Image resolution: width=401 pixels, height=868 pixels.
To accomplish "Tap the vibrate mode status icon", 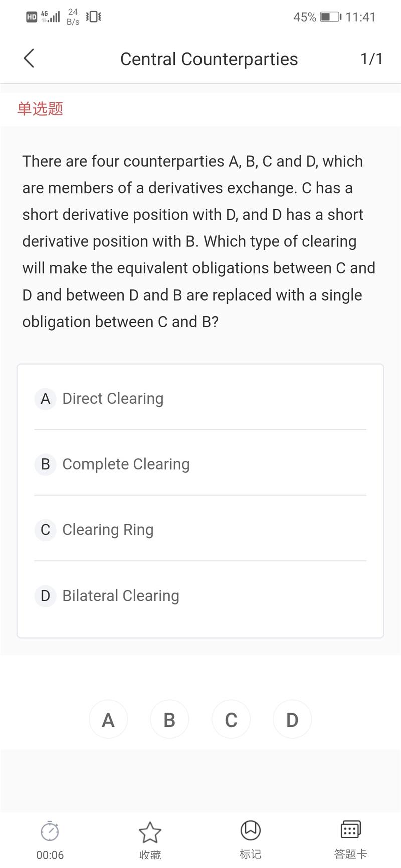I will (x=93, y=17).
